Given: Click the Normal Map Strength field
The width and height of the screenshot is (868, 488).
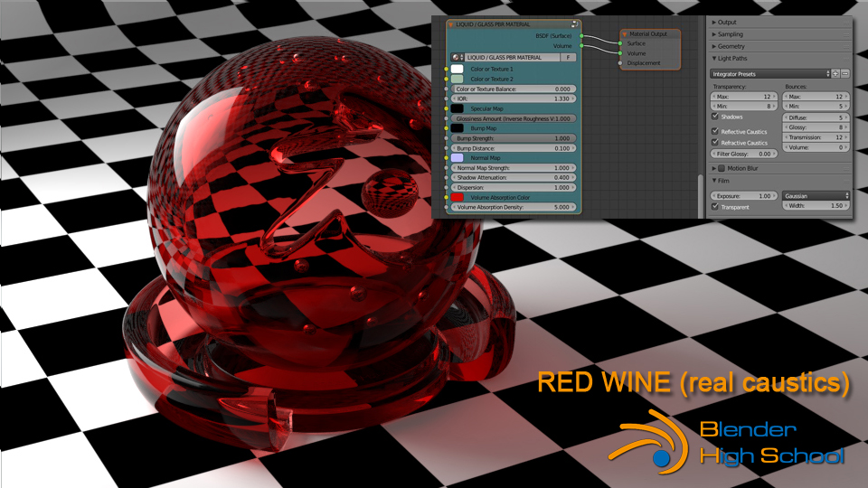Looking at the screenshot, I should click(x=514, y=168).
